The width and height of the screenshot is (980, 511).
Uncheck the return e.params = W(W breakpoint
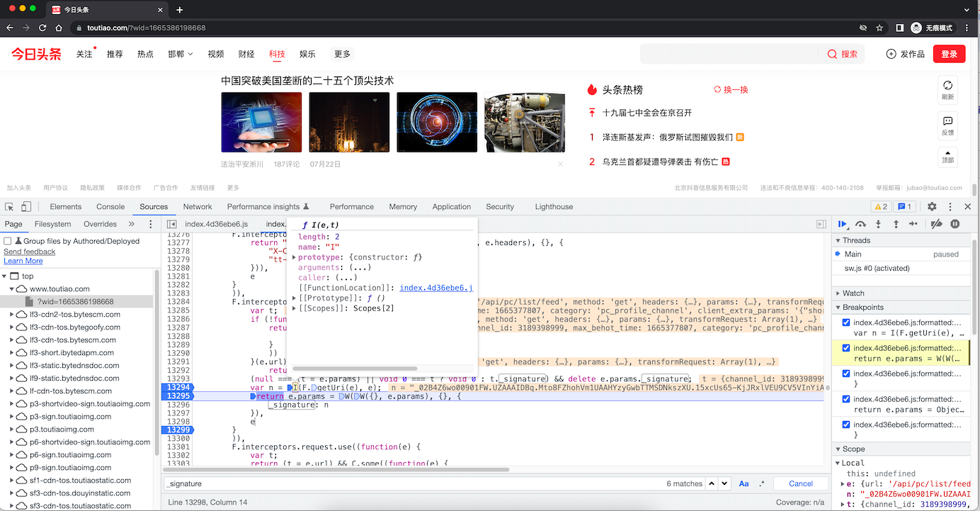pos(846,348)
